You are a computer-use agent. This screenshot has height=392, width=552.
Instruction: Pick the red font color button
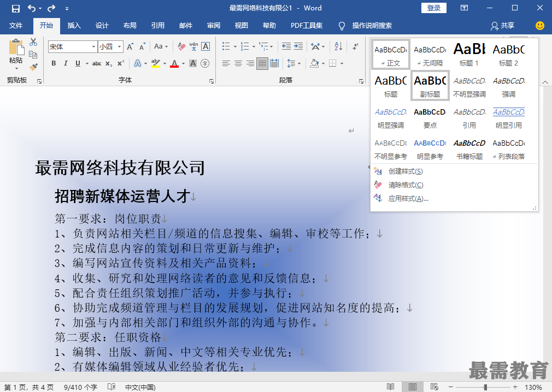point(174,64)
